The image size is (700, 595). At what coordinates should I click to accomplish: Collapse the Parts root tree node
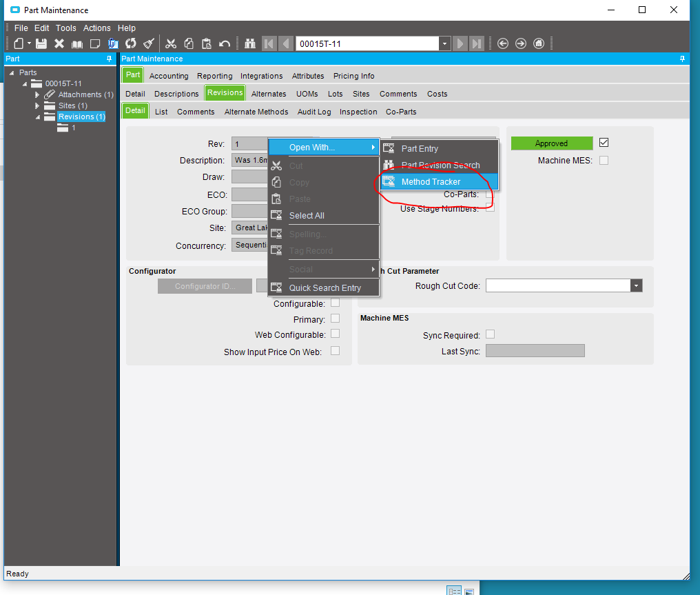pos(12,73)
